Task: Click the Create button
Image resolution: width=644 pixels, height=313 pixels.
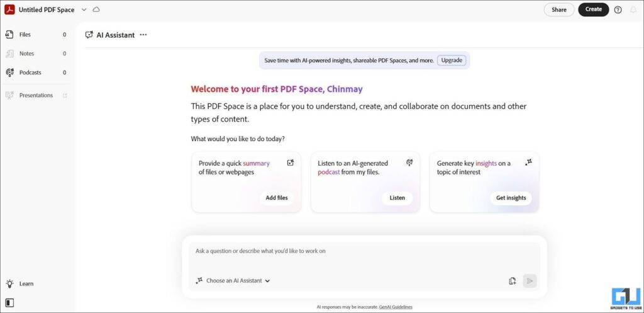Action: 594,9
